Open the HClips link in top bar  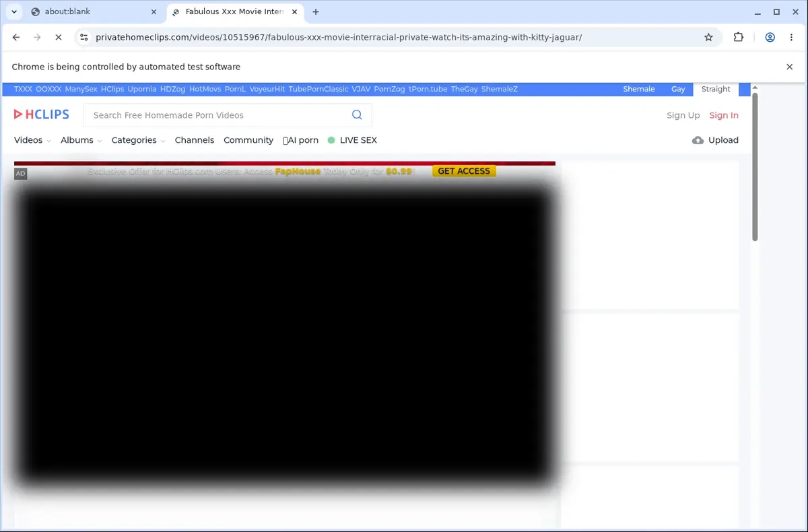(112, 89)
